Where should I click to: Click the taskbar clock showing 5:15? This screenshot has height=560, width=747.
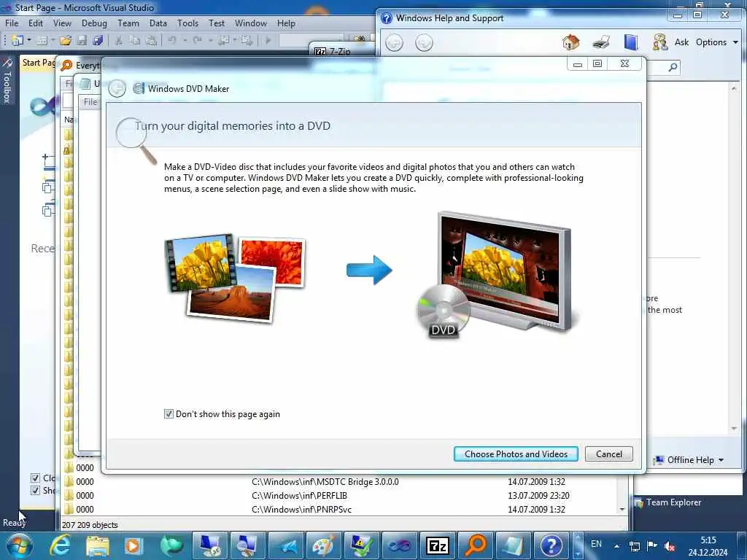click(x=708, y=546)
